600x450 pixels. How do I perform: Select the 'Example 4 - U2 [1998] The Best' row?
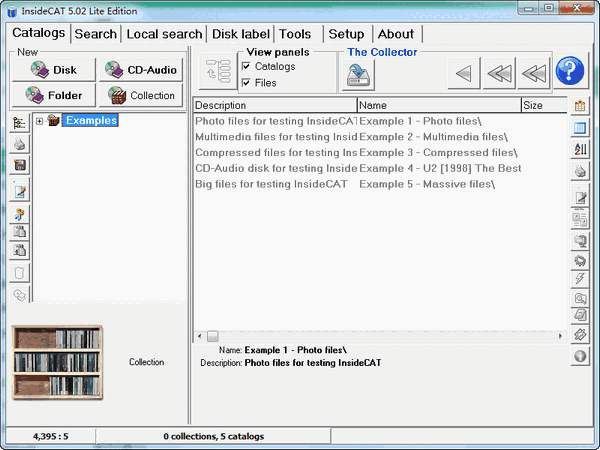380,168
